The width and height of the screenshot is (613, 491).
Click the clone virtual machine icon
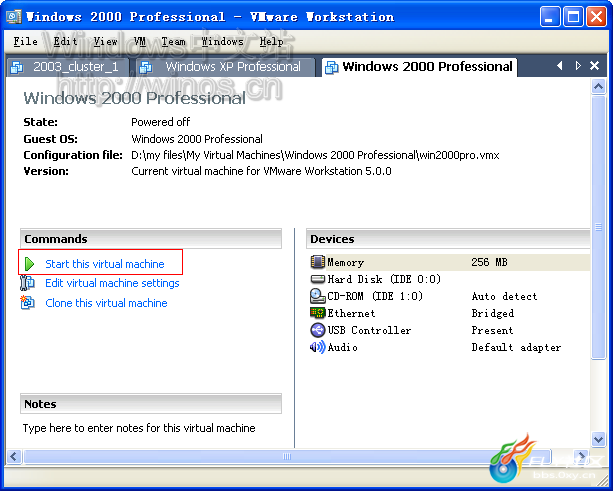click(x=27, y=303)
